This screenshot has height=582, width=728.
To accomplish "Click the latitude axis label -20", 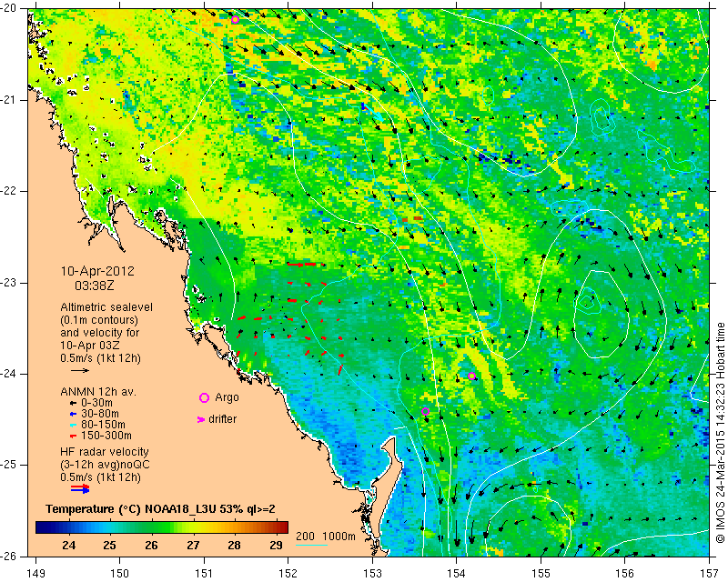I will click(9, 9).
